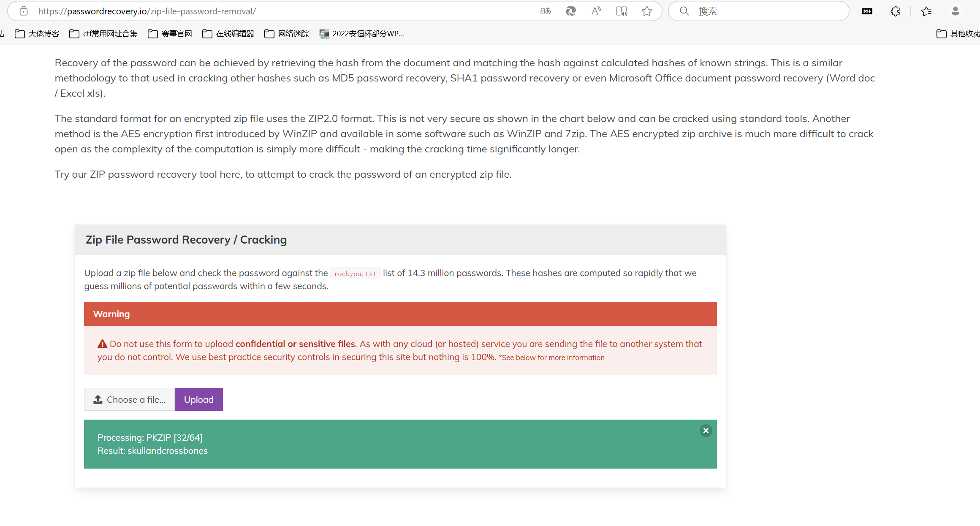Dismiss the result banner with X

(706, 431)
